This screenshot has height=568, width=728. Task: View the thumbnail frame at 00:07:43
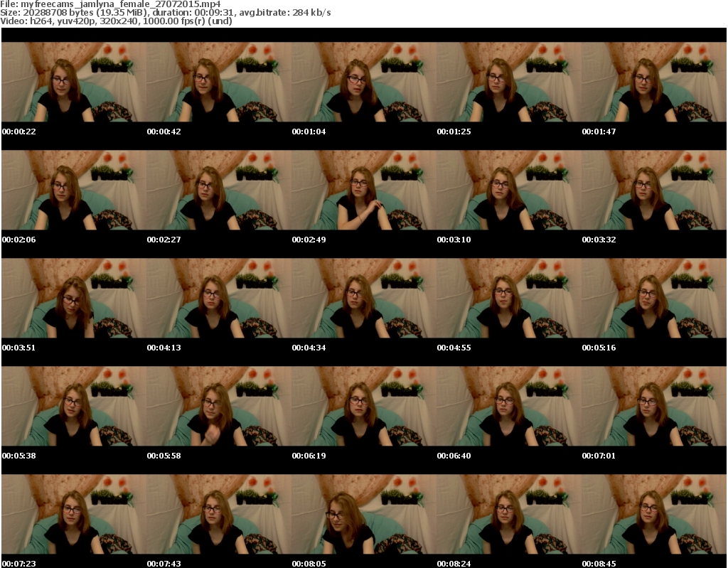219,514
